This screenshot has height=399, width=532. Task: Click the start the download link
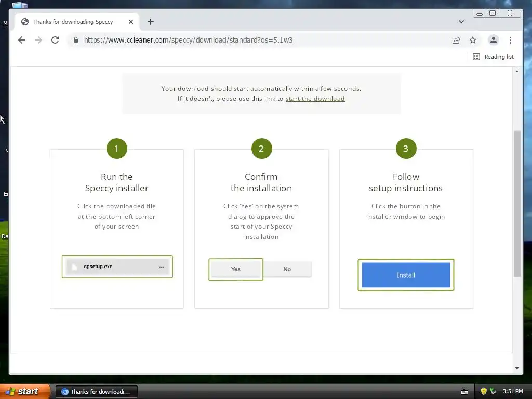(x=315, y=99)
